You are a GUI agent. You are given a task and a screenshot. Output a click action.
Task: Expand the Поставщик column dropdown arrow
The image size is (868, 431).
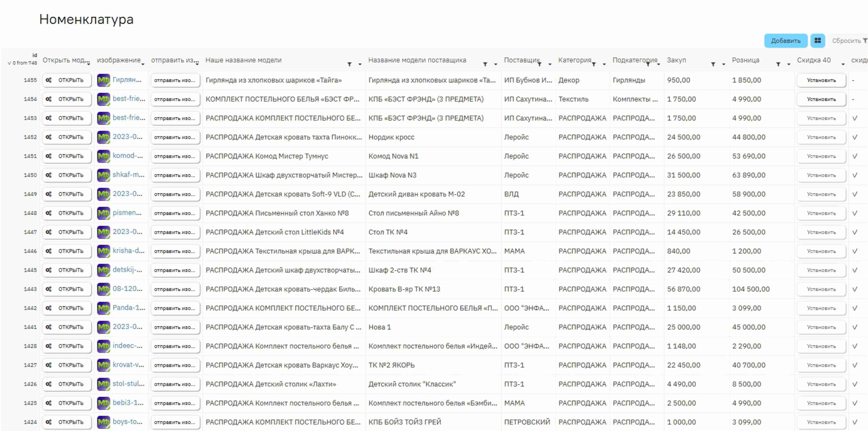(550, 64)
